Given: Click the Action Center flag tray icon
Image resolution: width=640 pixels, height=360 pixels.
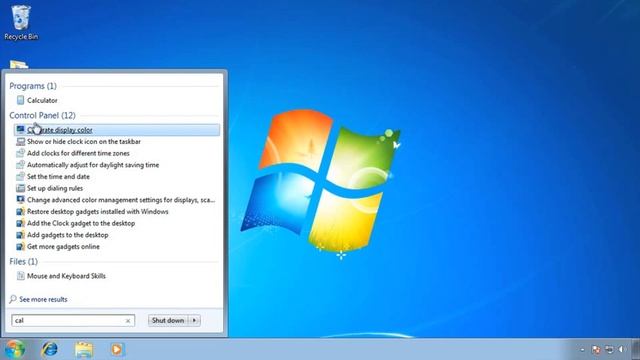Looking at the screenshot, I should (x=596, y=349).
